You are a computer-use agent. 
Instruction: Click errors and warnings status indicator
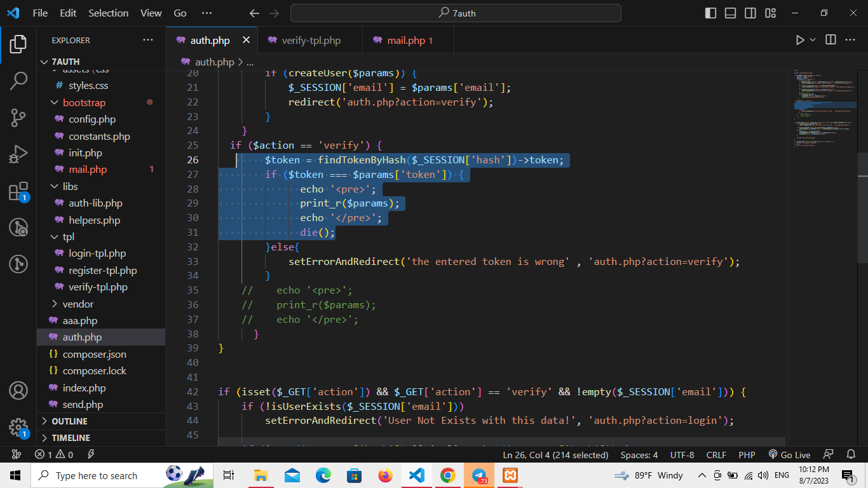point(54,454)
